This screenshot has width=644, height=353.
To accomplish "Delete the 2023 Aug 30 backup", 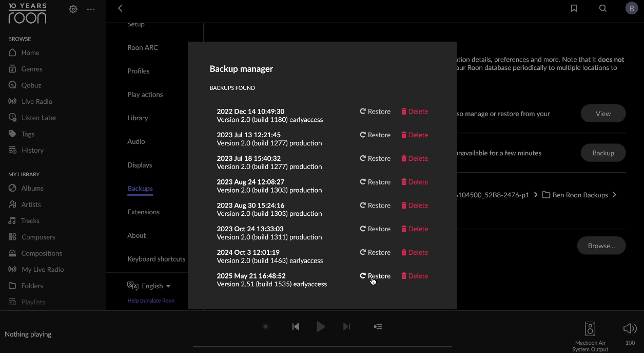I will pos(414,206).
